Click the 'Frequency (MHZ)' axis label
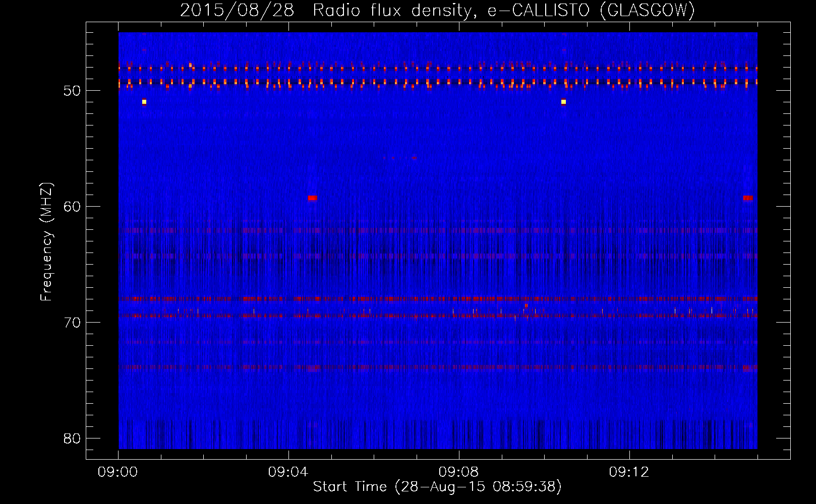 pyautogui.click(x=46, y=242)
